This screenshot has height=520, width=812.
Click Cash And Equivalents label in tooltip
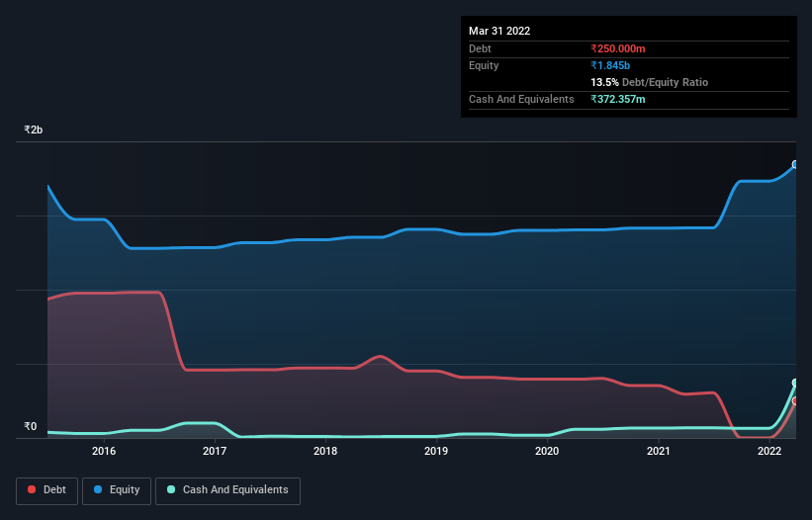[x=521, y=99]
